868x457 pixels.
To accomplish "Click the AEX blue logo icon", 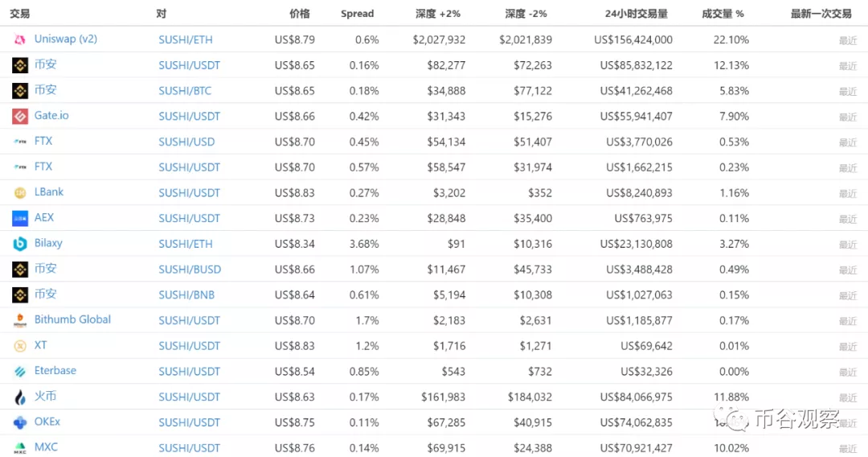I will 20,218.
